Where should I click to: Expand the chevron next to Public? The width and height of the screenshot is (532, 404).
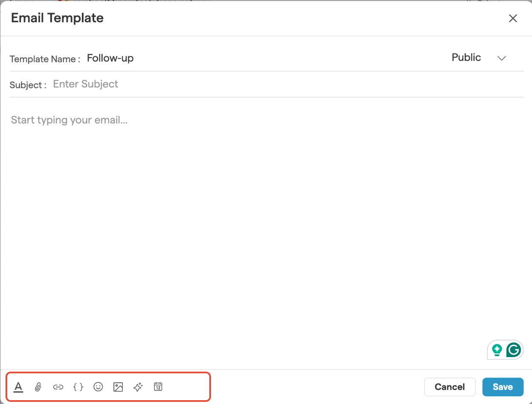(x=502, y=58)
